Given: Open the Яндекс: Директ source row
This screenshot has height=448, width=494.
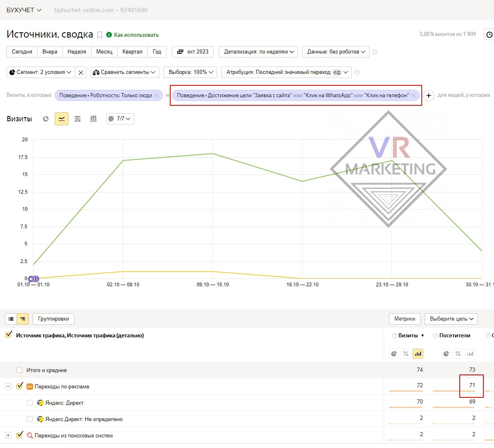Looking at the screenshot, I should click(x=65, y=403).
